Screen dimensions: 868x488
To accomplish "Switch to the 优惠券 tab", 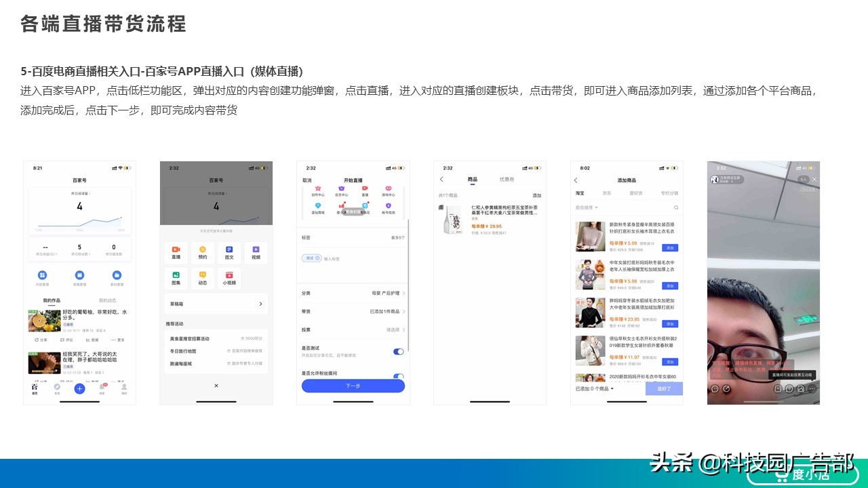I will [x=507, y=180].
